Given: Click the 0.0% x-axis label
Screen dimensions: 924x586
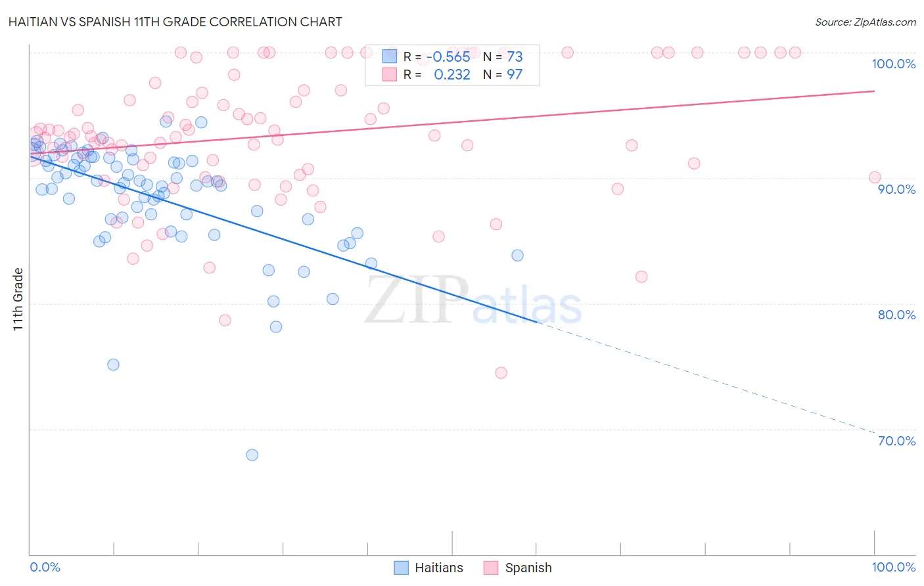Looking at the screenshot, I should point(45,567).
